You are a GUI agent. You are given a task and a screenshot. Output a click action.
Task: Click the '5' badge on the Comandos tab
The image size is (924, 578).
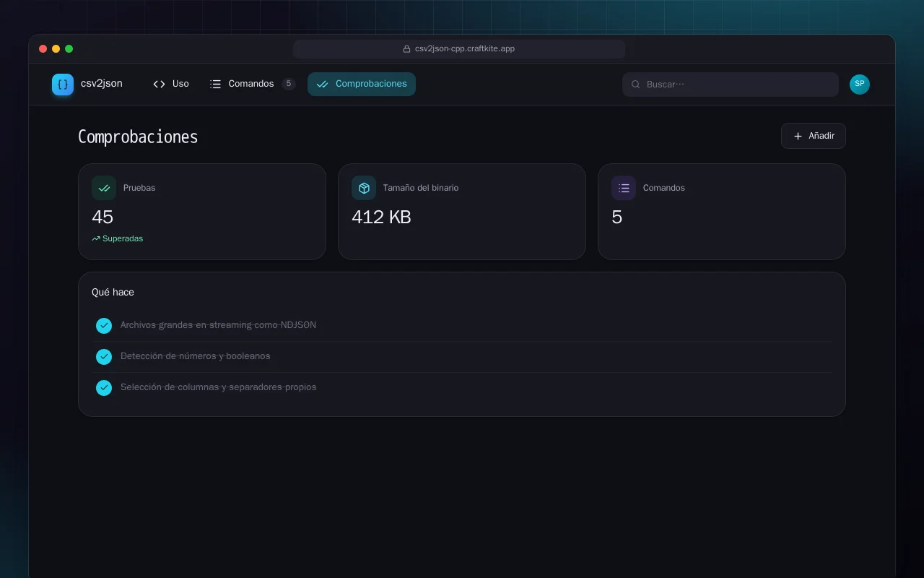click(289, 84)
